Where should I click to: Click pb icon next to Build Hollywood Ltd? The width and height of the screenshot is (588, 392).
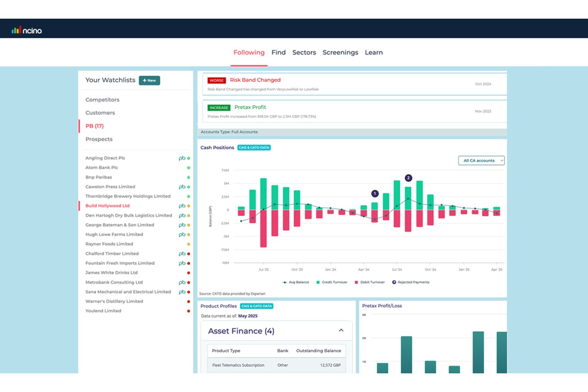click(x=182, y=206)
